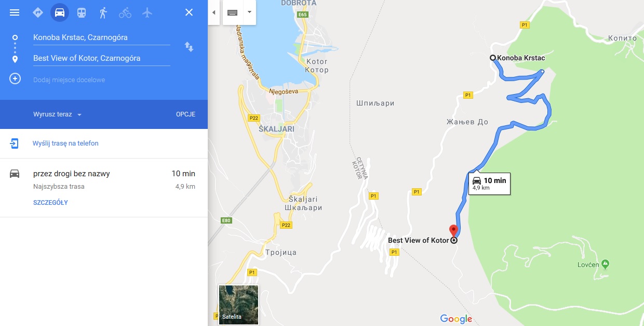Add another destination plus icon
Screen dimensions: 644x326
(15, 79)
